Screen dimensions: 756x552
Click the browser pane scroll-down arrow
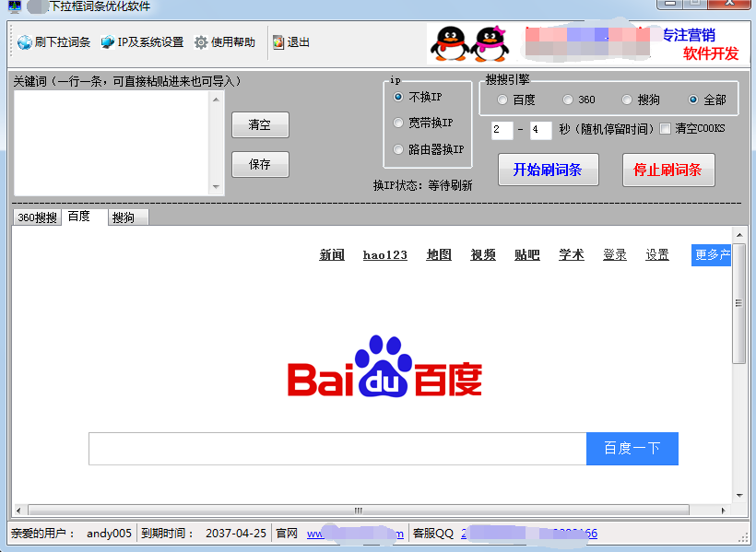click(x=739, y=496)
